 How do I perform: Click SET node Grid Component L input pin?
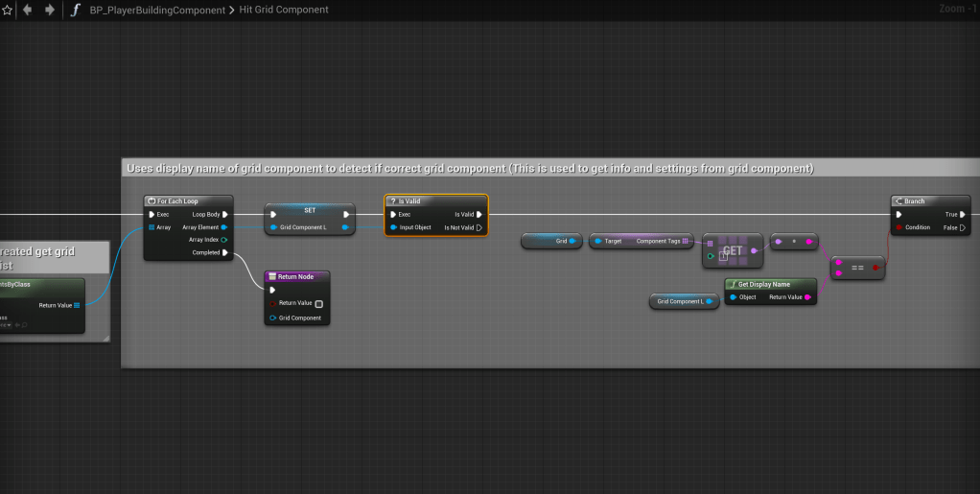[x=273, y=227]
